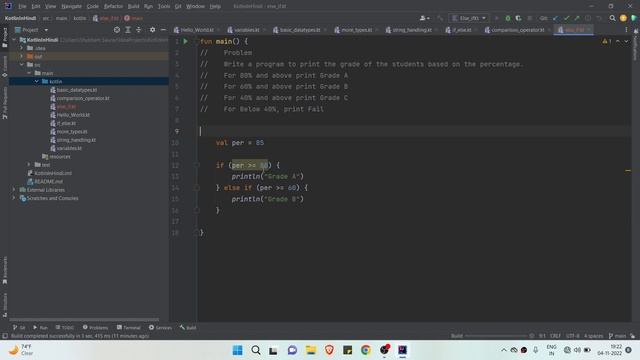Open the Services tool window
Viewport: 640px width, 360px height.
(160, 328)
